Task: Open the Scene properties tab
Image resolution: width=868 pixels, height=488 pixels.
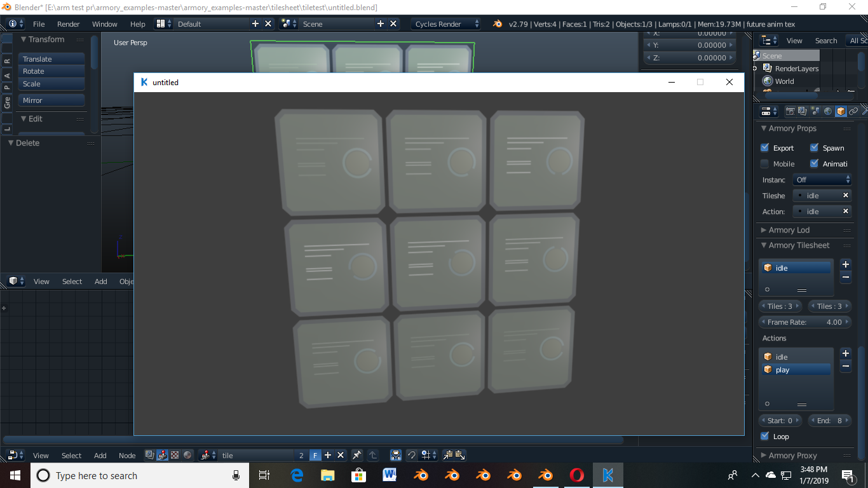Action: [815, 111]
